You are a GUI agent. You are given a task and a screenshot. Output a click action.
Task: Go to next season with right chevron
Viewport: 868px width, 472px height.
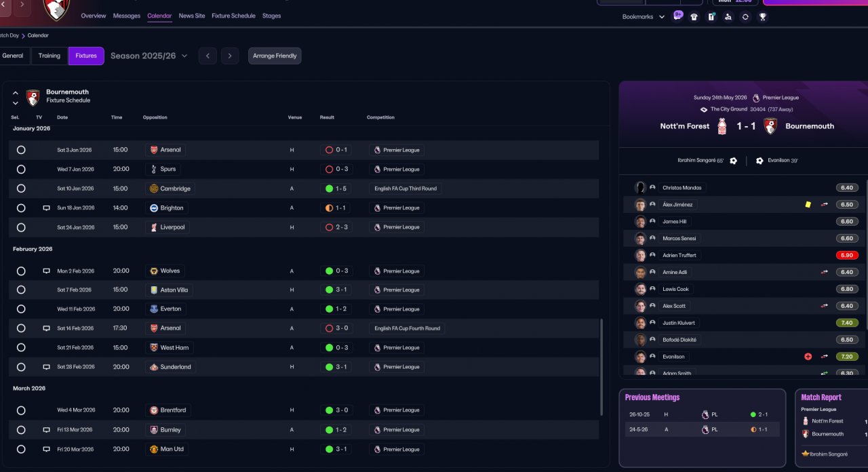(x=230, y=56)
